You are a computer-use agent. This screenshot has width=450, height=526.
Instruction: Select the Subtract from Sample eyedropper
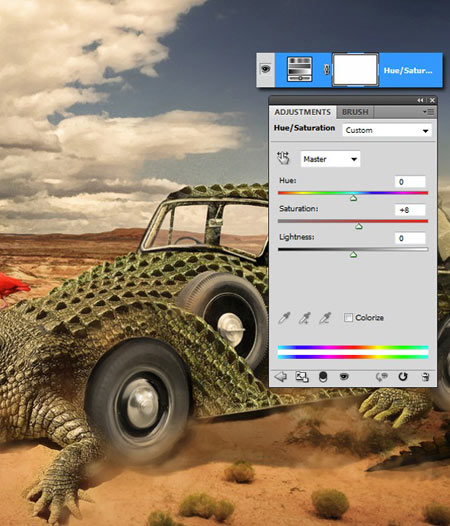(x=324, y=318)
